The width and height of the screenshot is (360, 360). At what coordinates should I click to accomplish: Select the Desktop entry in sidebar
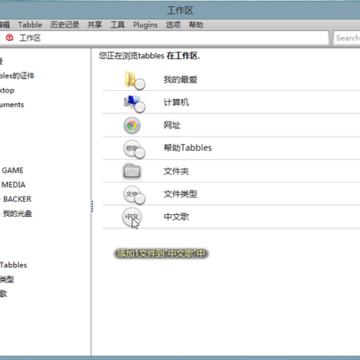7,90
